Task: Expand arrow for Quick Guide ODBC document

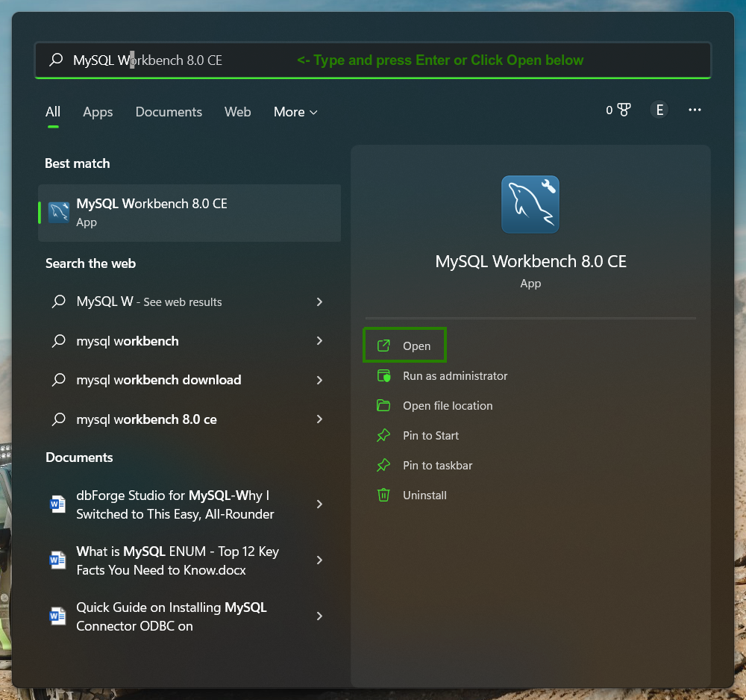Action: click(x=319, y=616)
